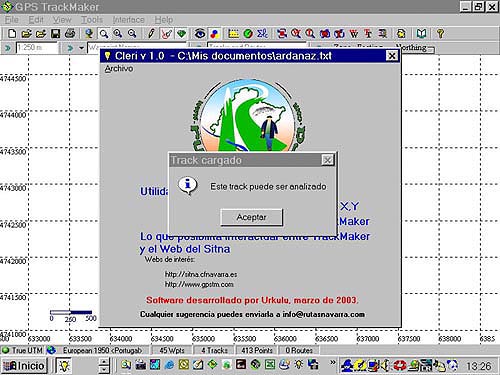Image resolution: width=500 pixels, height=375 pixels.
Task: Click the red life preserver tray icon
Action: 399,366
